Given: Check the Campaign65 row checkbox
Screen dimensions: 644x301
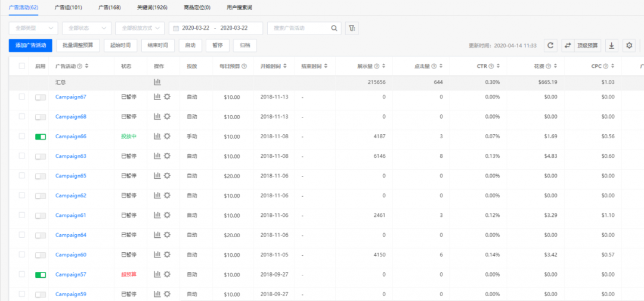Looking at the screenshot, I should coord(22,175).
